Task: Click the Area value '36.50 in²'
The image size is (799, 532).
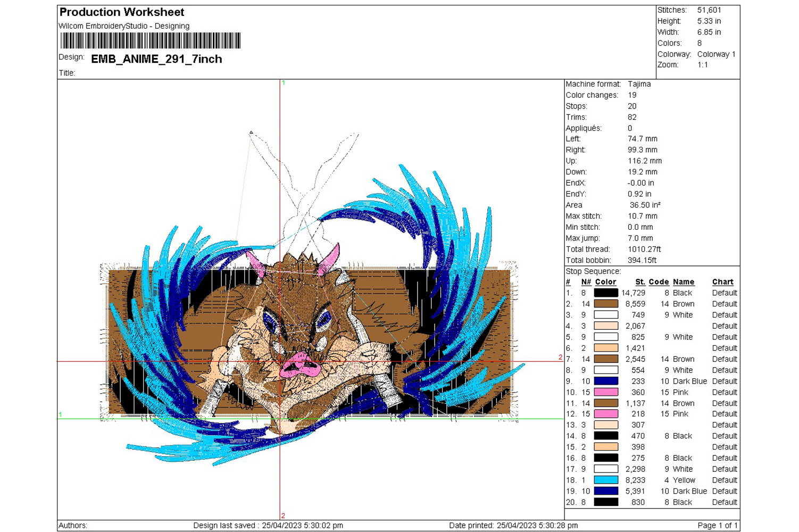Action: click(645, 205)
